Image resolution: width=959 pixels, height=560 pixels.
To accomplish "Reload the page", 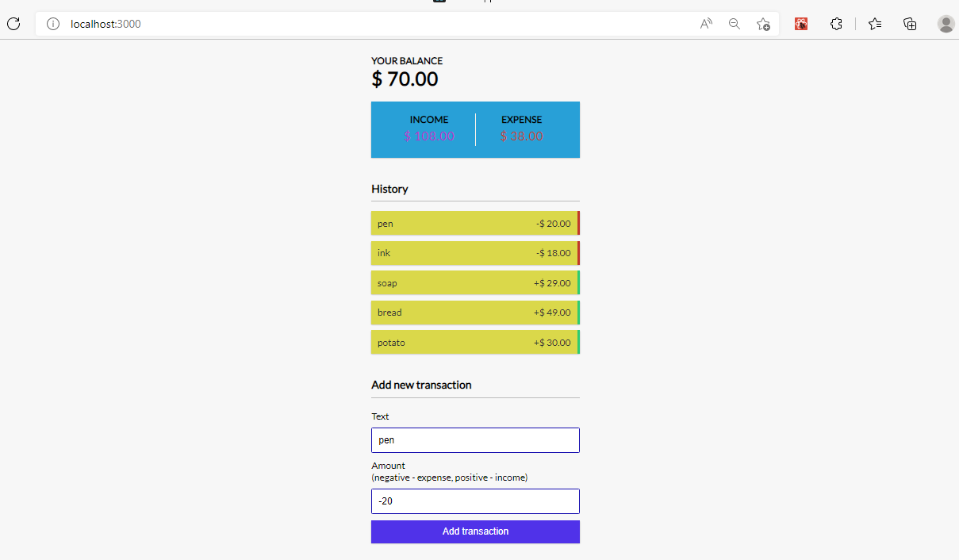I will (13, 24).
